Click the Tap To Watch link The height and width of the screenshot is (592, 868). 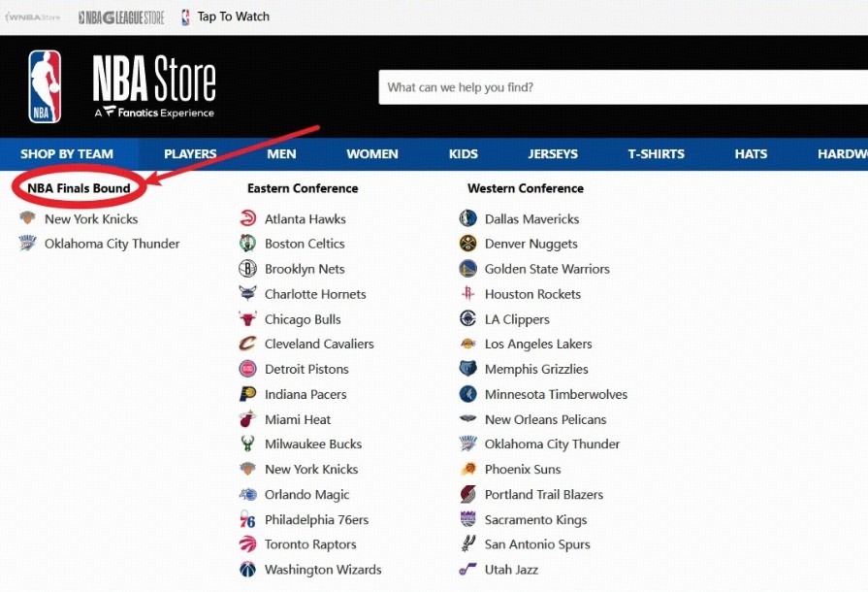click(x=225, y=16)
